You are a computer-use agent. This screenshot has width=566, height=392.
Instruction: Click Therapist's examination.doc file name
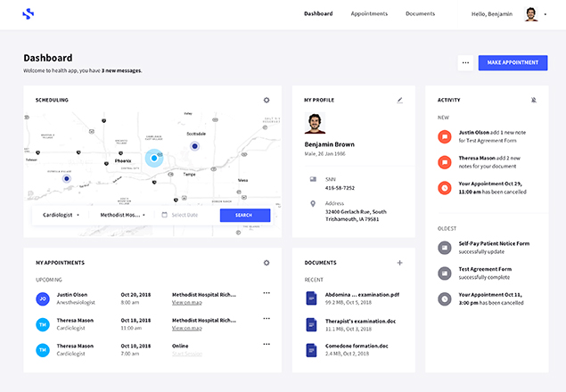(360, 322)
